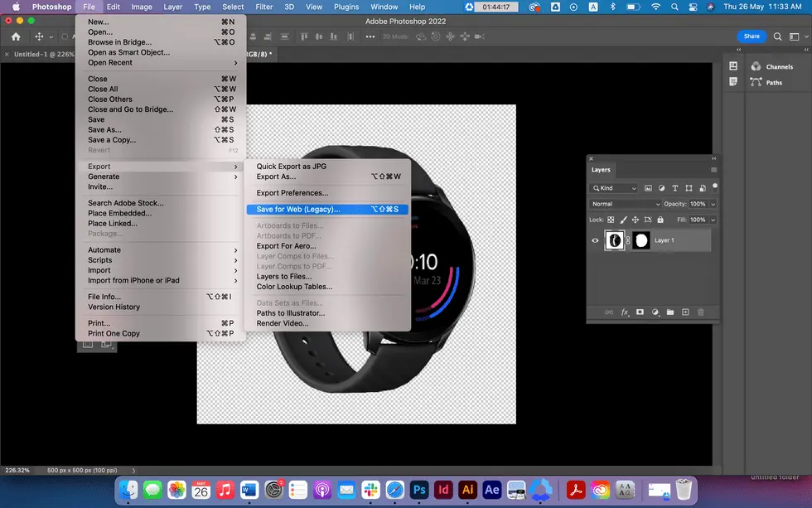Toggle the Lock all icon for Layer 1

click(x=660, y=218)
